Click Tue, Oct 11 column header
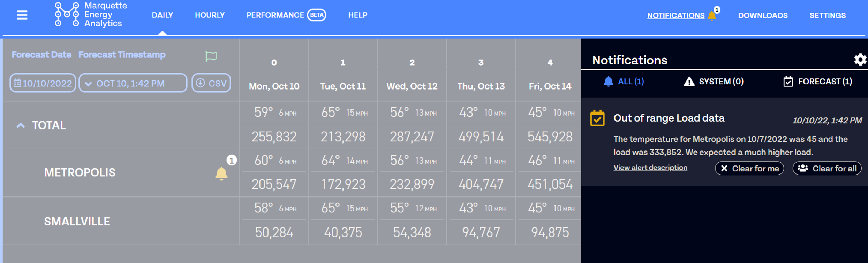868x263 pixels. point(343,86)
